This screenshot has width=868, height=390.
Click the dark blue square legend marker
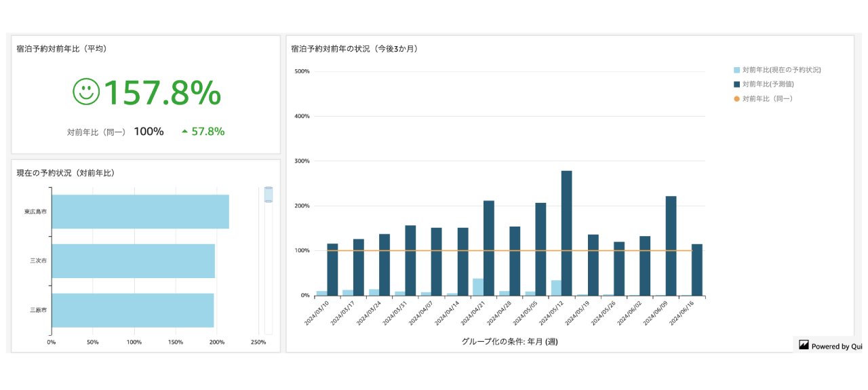(736, 84)
